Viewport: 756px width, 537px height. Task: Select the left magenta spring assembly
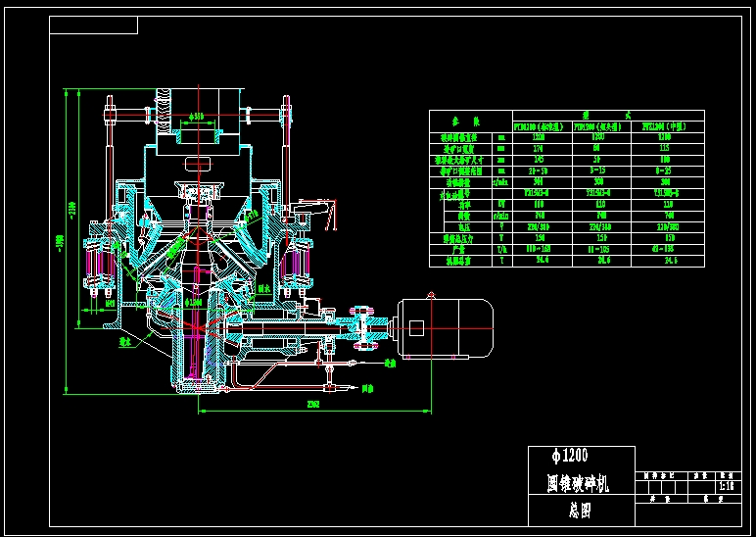pos(99,263)
